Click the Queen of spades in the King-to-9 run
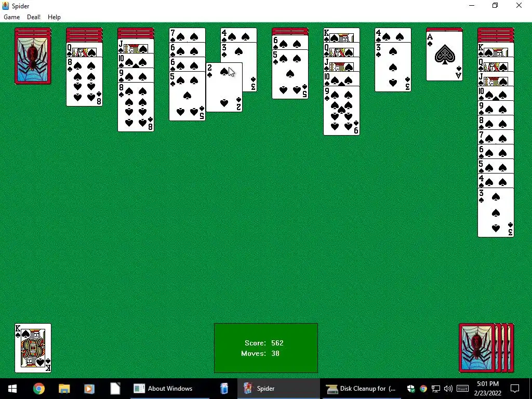The width and height of the screenshot is (532, 399). coord(341,49)
